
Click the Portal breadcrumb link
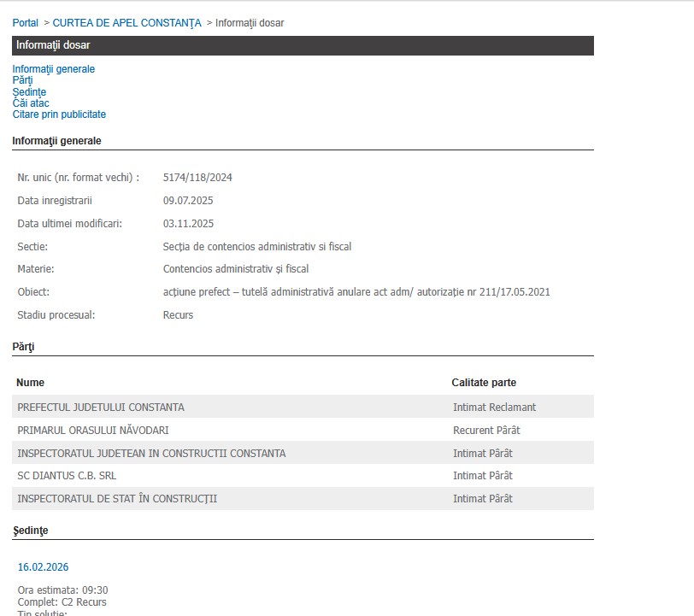click(x=25, y=23)
